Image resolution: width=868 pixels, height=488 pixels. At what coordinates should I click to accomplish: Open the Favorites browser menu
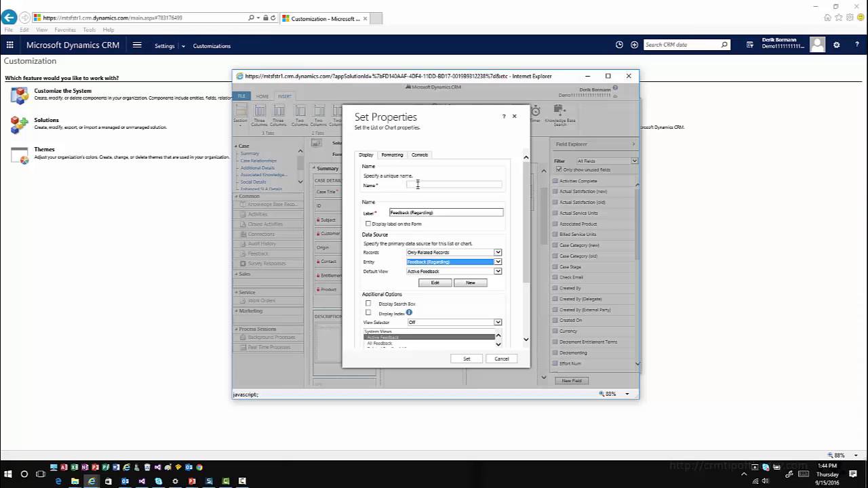click(x=65, y=30)
